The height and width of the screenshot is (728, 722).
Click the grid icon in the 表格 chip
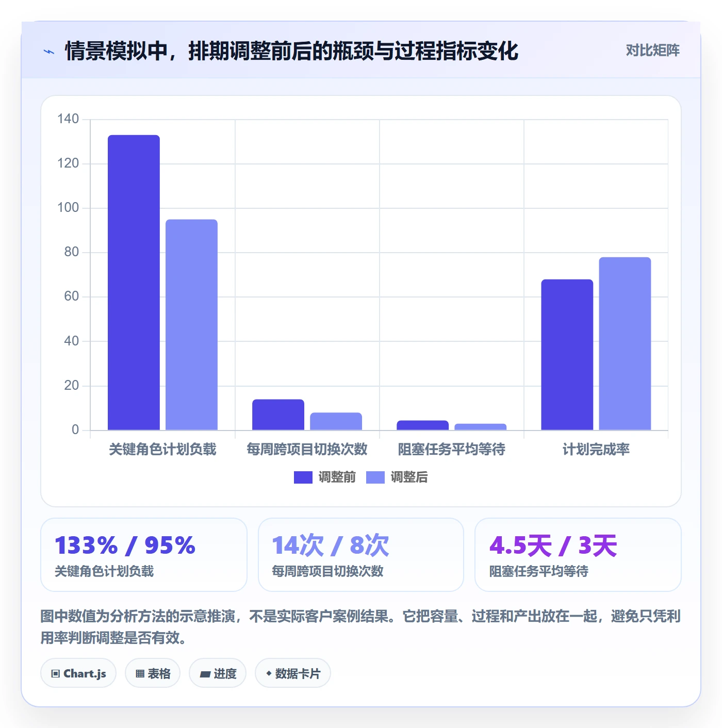pos(140,674)
